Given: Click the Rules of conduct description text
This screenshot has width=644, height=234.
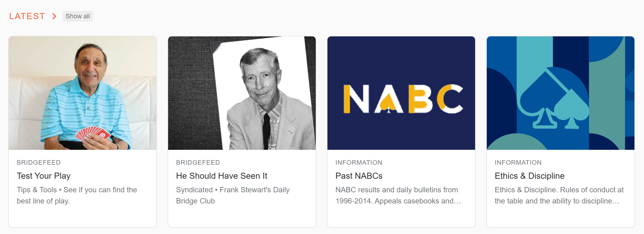Looking at the screenshot, I should pyautogui.click(x=559, y=195).
